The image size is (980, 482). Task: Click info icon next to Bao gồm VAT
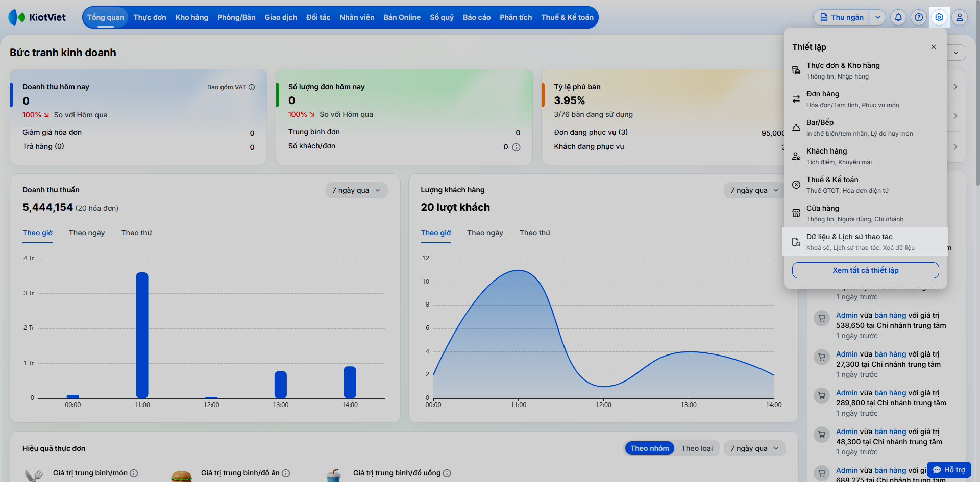252,87
